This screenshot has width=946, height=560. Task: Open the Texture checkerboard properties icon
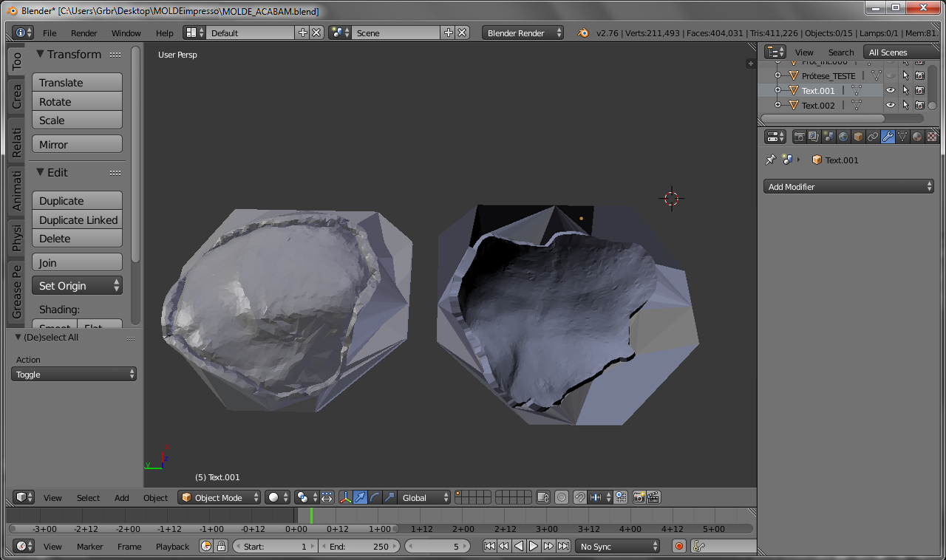(932, 137)
